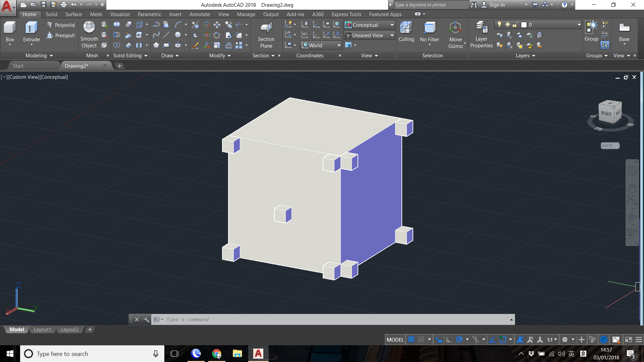Toggle ortho mode in status bar

(x=449, y=340)
